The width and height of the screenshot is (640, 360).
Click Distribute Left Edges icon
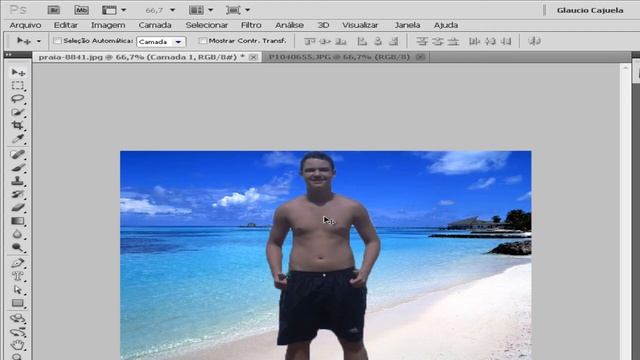point(475,41)
